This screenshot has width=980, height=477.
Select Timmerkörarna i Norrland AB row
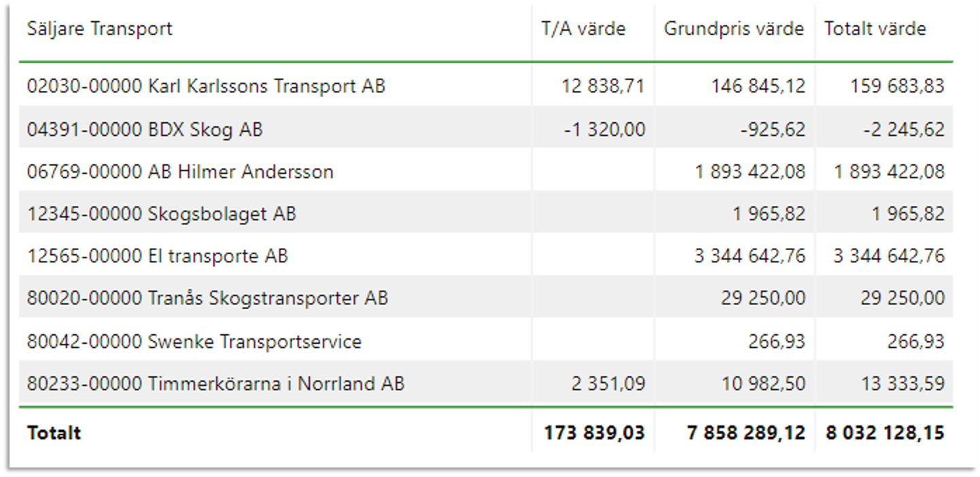(486, 383)
